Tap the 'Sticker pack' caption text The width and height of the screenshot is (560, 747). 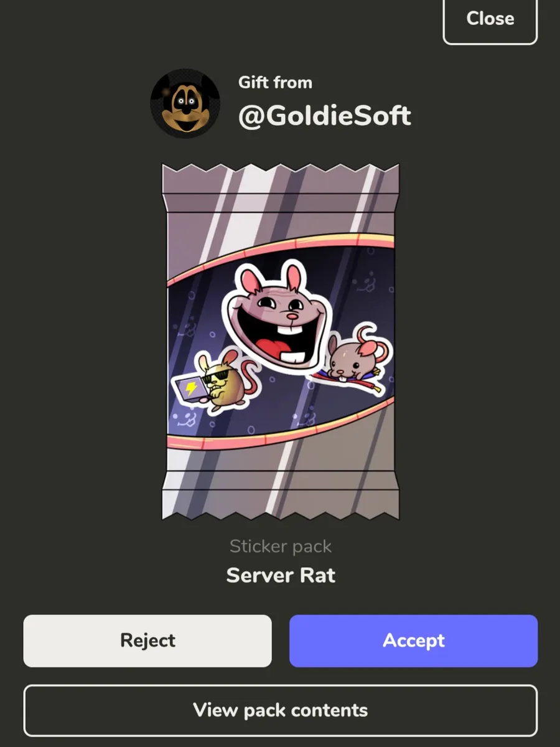coord(281,547)
